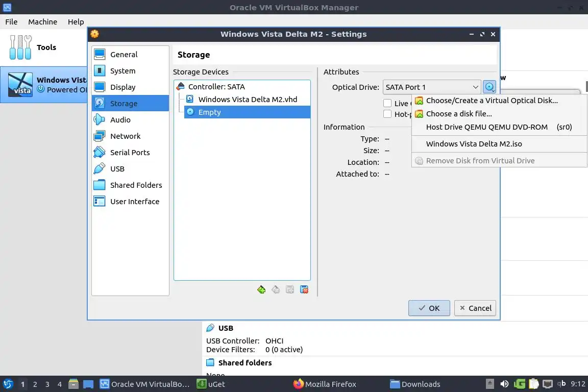Select the Empty optical drive entry
This screenshot has height=392, width=588.
[247, 112]
